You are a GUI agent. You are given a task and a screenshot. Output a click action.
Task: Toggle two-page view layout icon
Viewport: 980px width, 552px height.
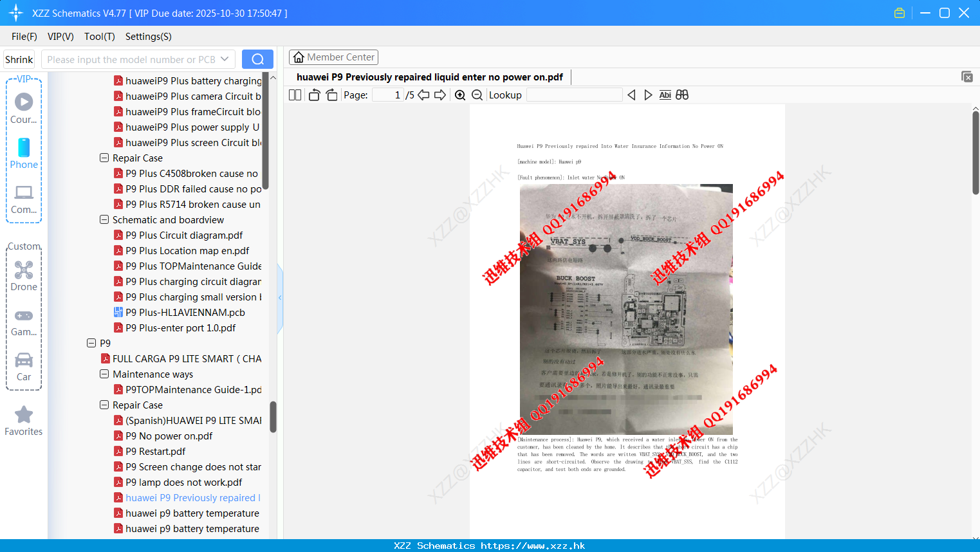[x=295, y=95]
